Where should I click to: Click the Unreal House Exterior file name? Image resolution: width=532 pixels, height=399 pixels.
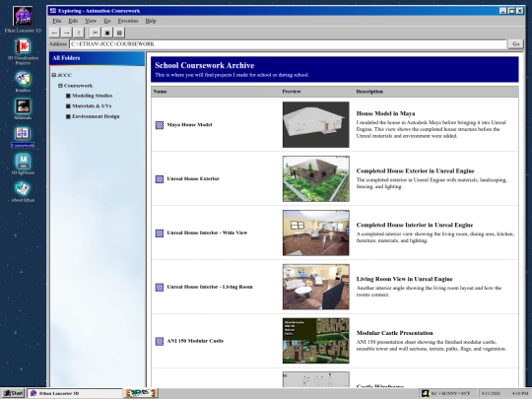pyautogui.click(x=193, y=178)
